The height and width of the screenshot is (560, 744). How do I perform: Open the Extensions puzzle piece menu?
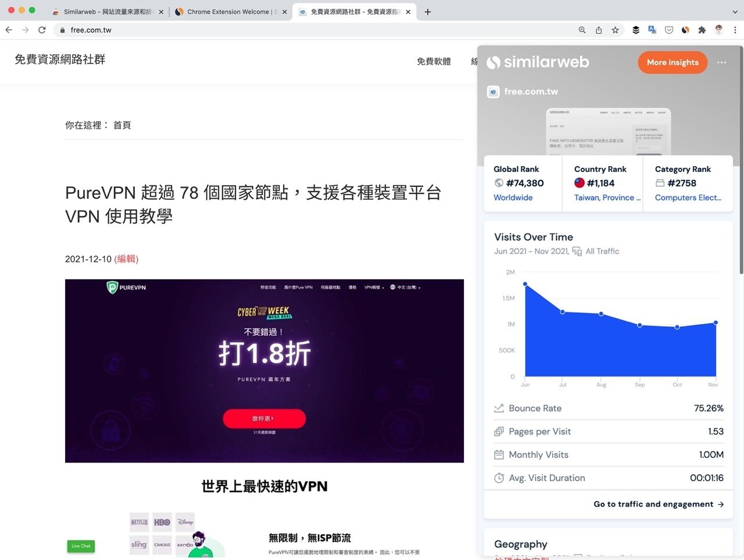point(702,30)
